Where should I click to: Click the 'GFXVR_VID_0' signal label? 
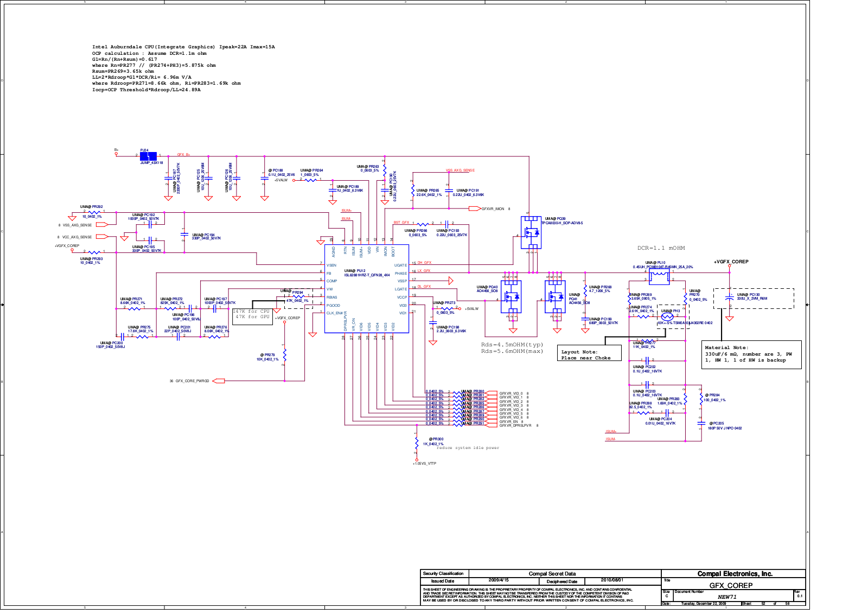[511, 394]
